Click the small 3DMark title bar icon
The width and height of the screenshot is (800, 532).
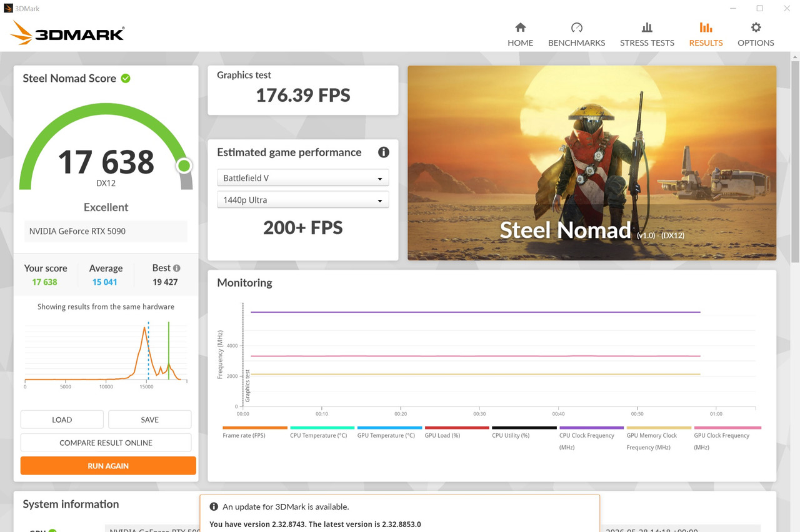click(x=8, y=8)
